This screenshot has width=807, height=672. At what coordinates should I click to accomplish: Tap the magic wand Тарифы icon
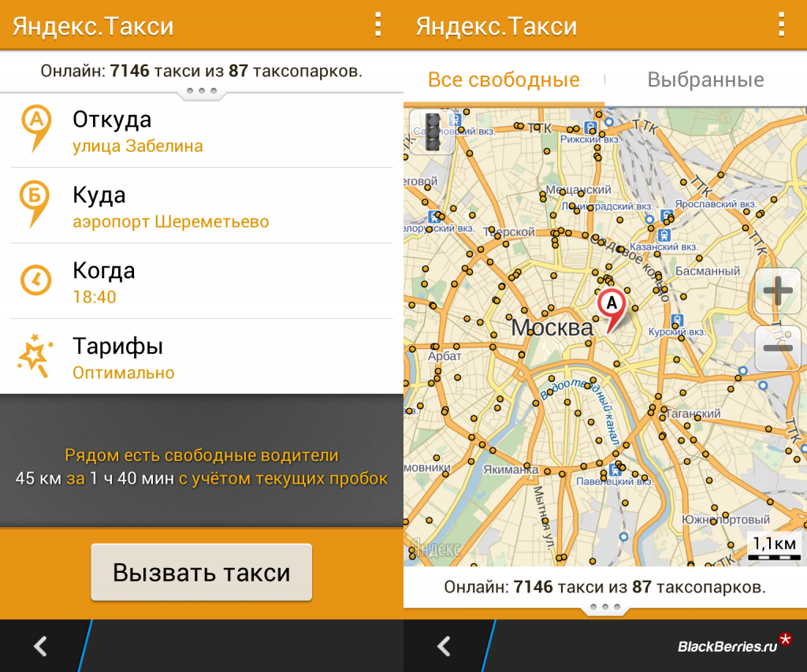tap(35, 356)
